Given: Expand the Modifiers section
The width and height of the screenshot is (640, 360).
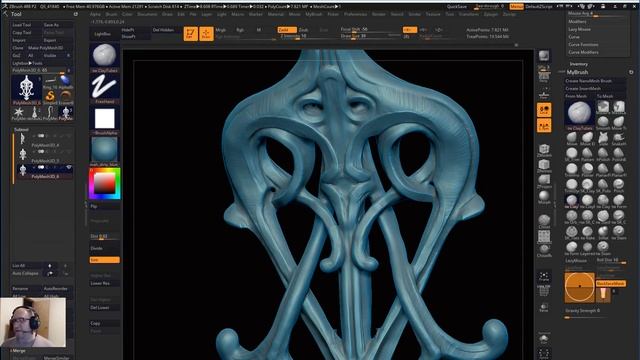Looking at the screenshot, I should click(x=577, y=21).
